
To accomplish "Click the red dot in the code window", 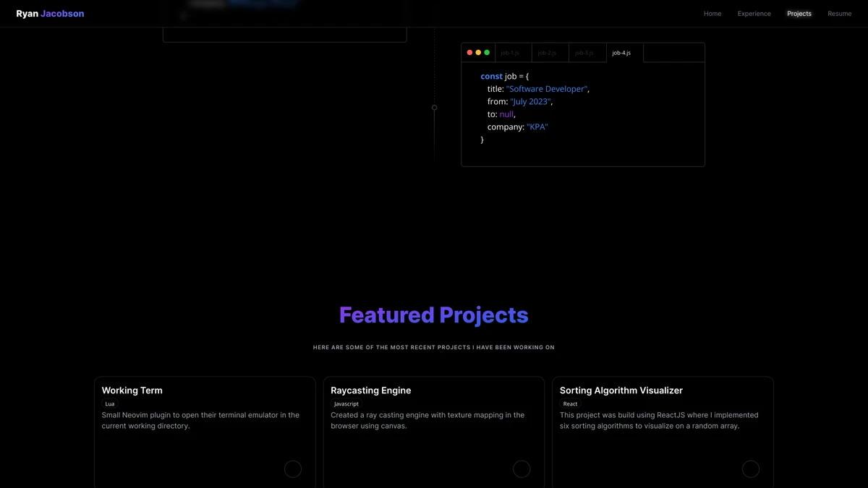I will click(469, 53).
